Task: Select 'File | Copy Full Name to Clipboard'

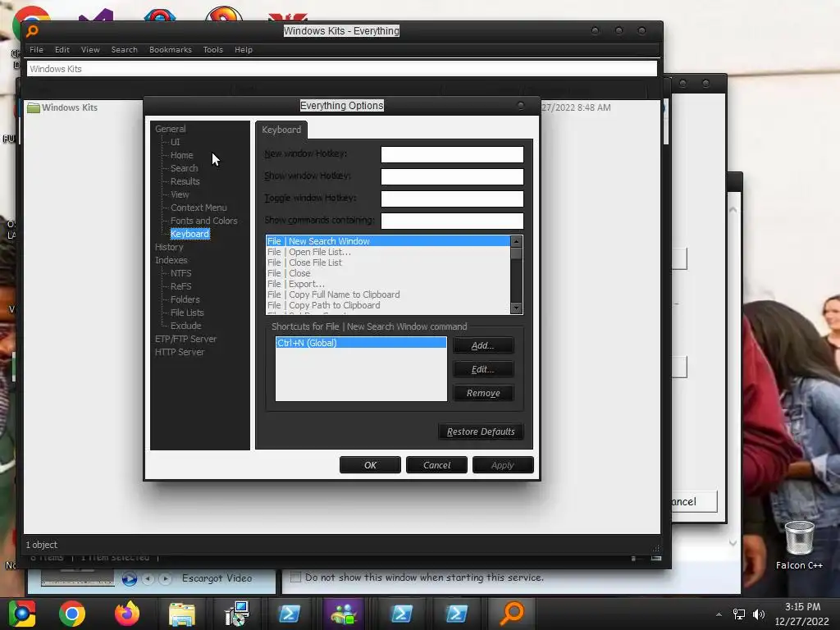Action: pyautogui.click(x=388, y=294)
